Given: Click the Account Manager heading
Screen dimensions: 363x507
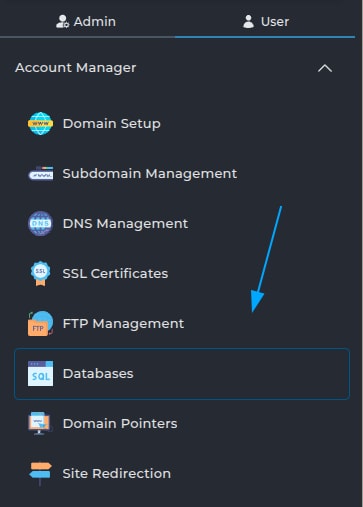Looking at the screenshot, I should (76, 68).
